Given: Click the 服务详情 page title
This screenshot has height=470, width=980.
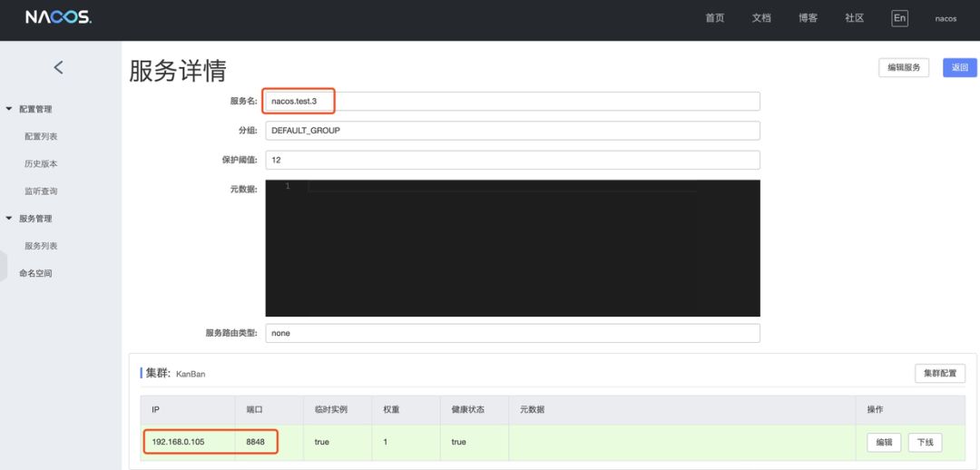Looking at the screenshot, I should (x=178, y=72).
